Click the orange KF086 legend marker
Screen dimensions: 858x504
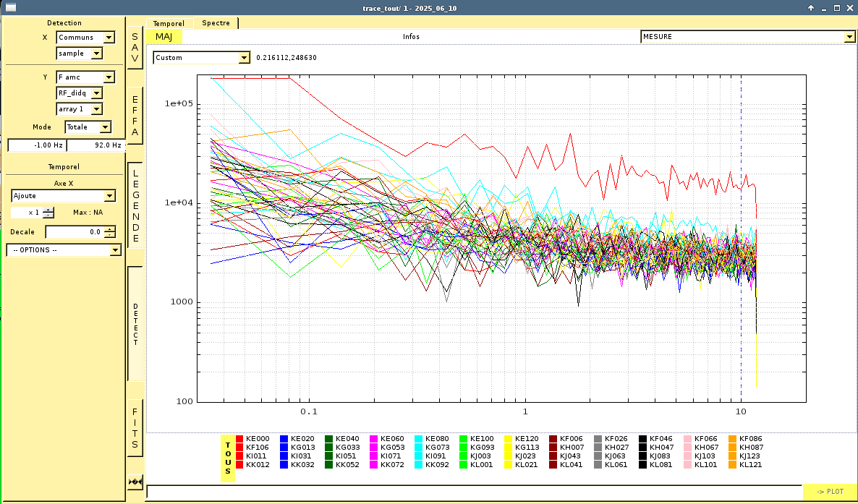click(733, 439)
